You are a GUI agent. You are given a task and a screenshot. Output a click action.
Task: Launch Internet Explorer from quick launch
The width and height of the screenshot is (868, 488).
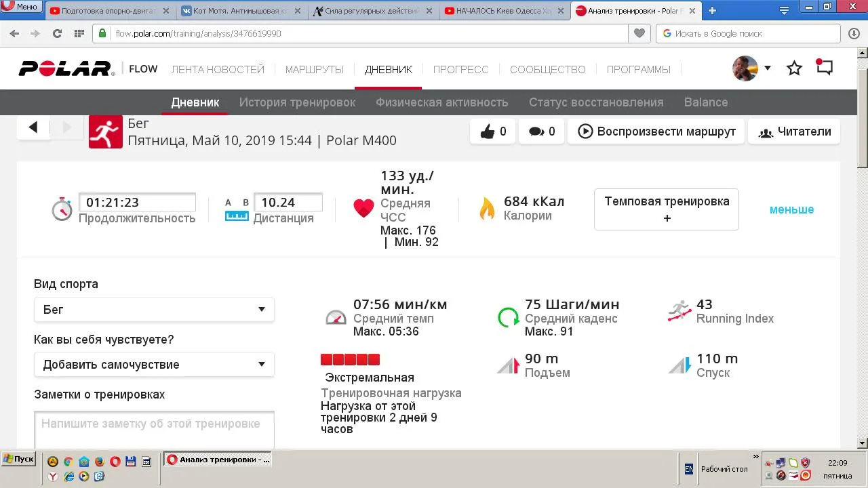click(68, 476)
